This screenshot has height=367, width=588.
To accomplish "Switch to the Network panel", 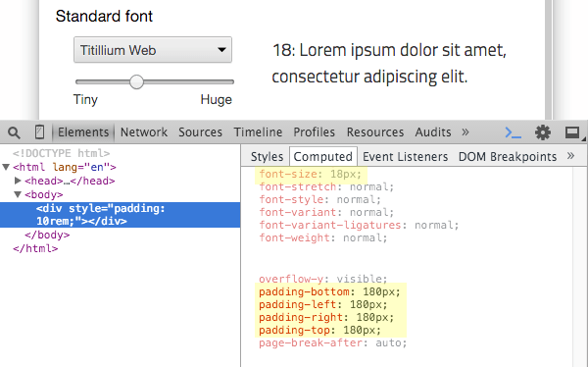I will pyautogui.click(x=144, y=132).
